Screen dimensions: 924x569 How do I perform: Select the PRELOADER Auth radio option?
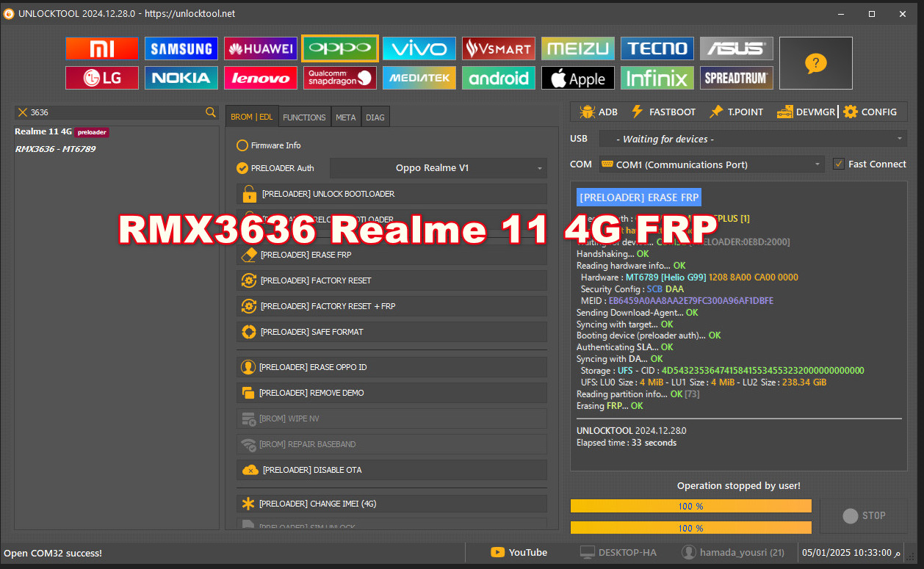(x=244, y=167)
